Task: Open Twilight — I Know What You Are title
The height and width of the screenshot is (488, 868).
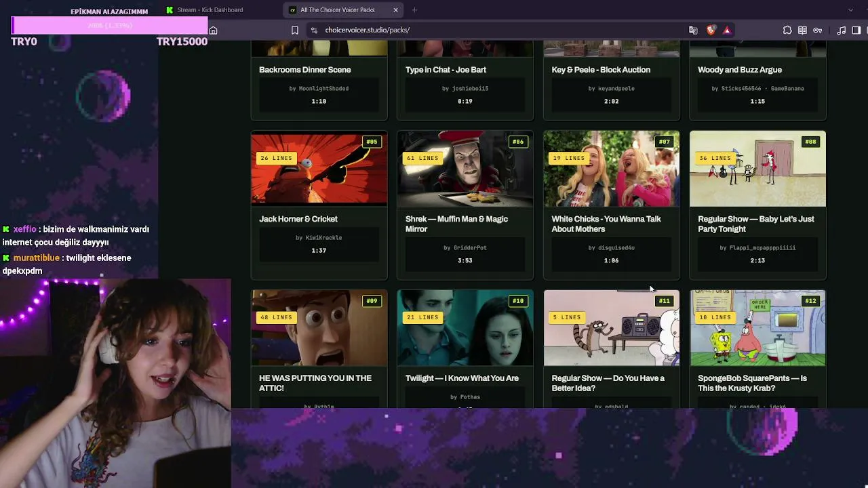Action: [462, 378]
